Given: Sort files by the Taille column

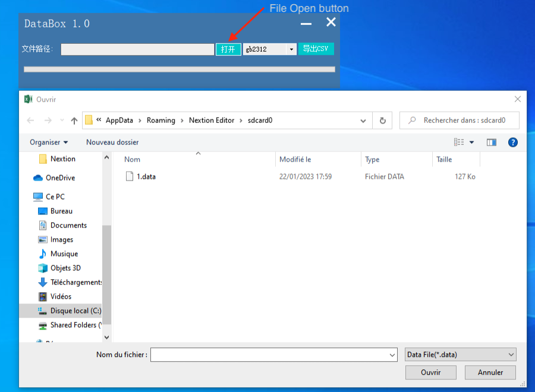Looking at the screenshot, I should coord(444,160).
